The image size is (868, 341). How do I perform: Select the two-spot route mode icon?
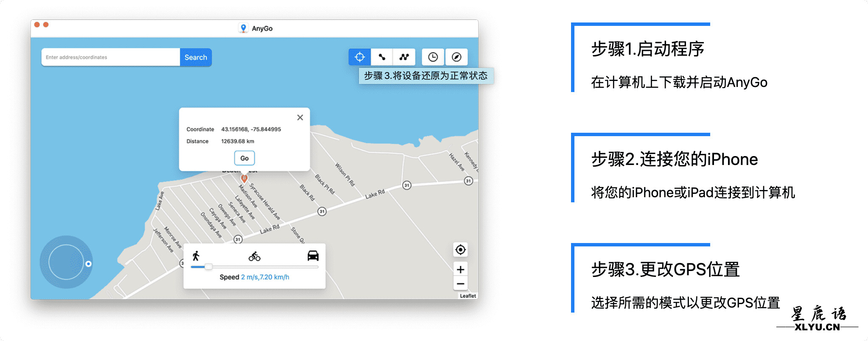[x=382, y=57]
